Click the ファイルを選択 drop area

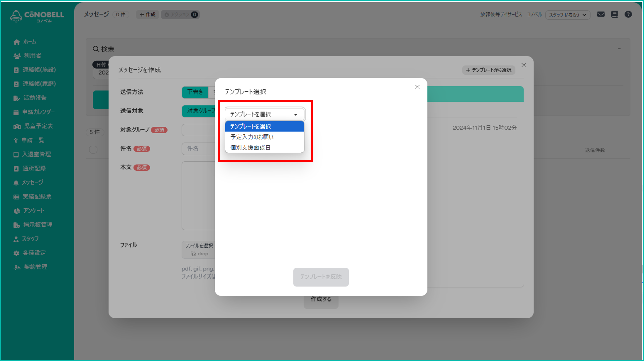[x=198, y=250]
